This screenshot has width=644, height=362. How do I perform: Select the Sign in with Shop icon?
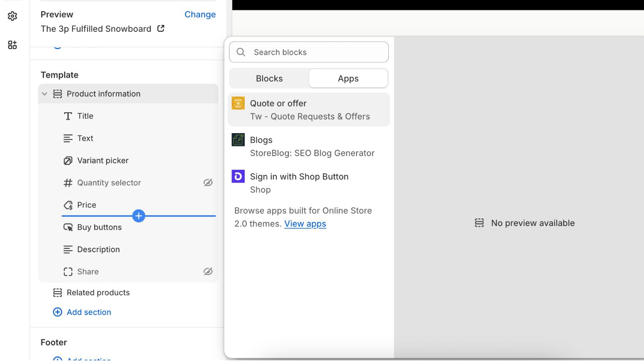(238, 177)
